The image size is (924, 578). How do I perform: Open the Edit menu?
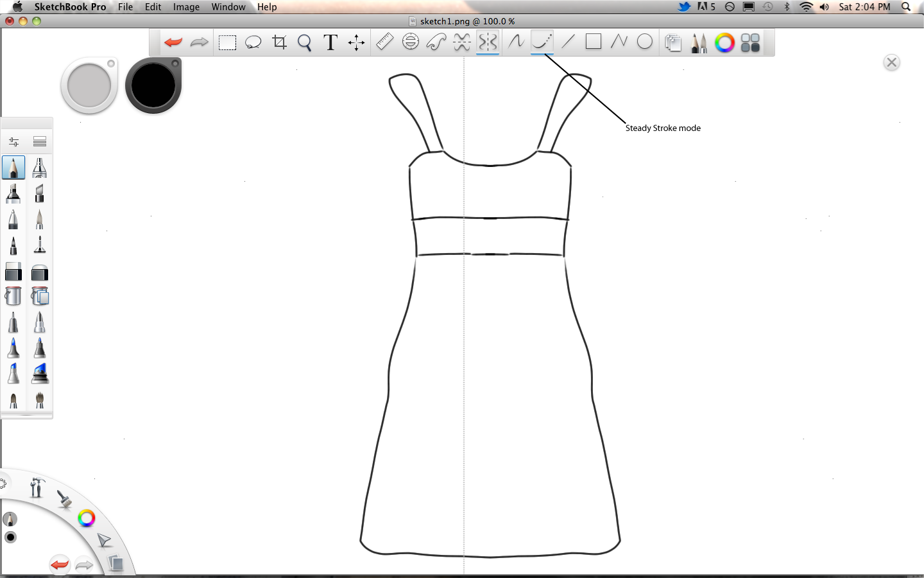(x=153, y=7)
